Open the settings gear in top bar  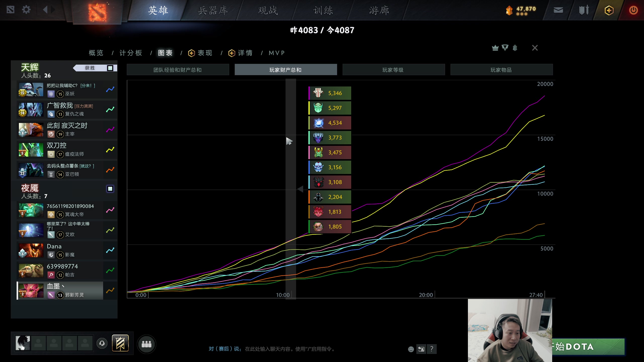26,10
